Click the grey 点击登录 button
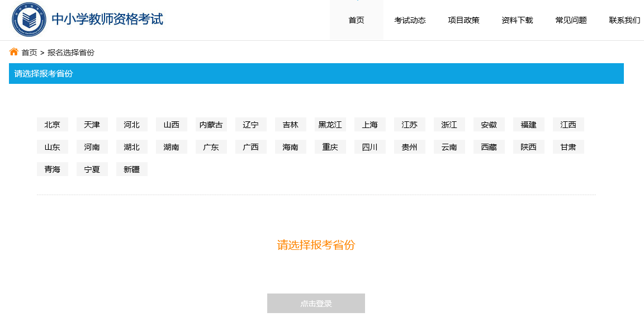Screen dimensions: 644x336 (x=316, y=303)
